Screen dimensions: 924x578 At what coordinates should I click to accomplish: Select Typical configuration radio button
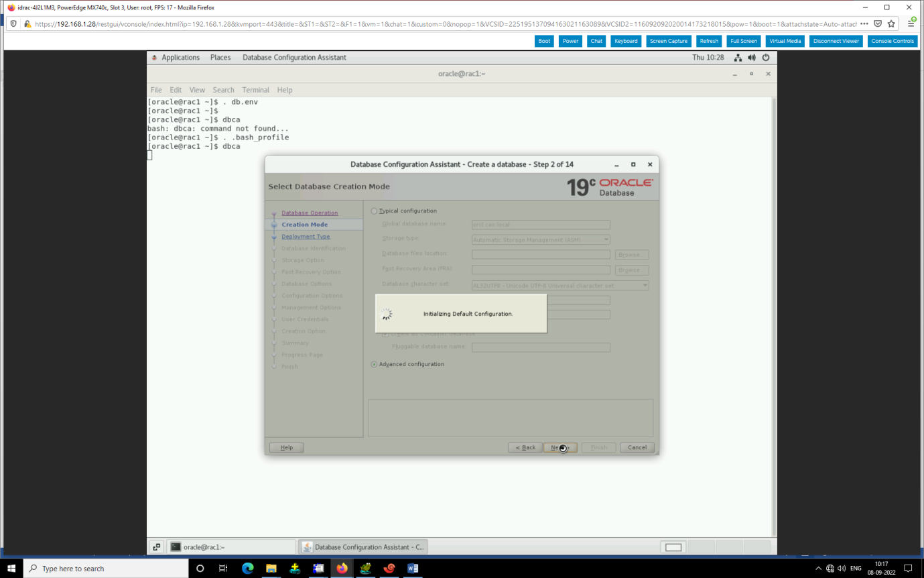(374, 211)
